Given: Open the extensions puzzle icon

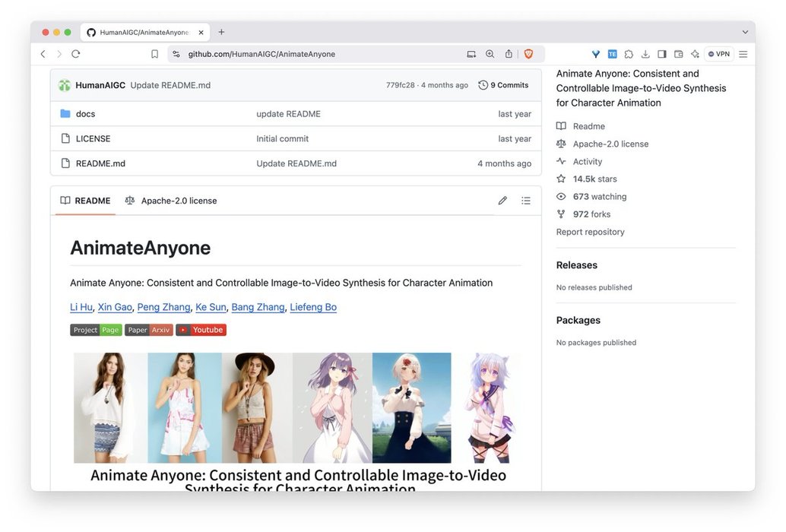Looking at the screenshot, I should [x=629, y=54].
